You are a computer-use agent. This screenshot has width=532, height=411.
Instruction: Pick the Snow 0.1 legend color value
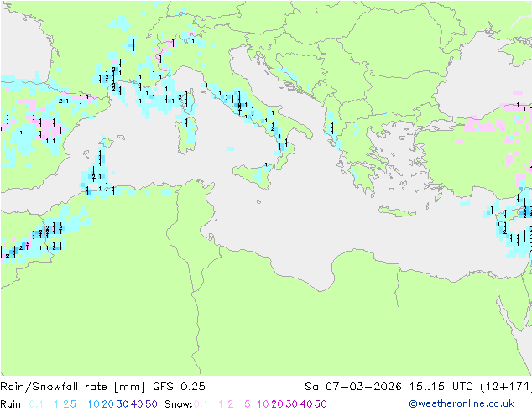tap(201, 404)
